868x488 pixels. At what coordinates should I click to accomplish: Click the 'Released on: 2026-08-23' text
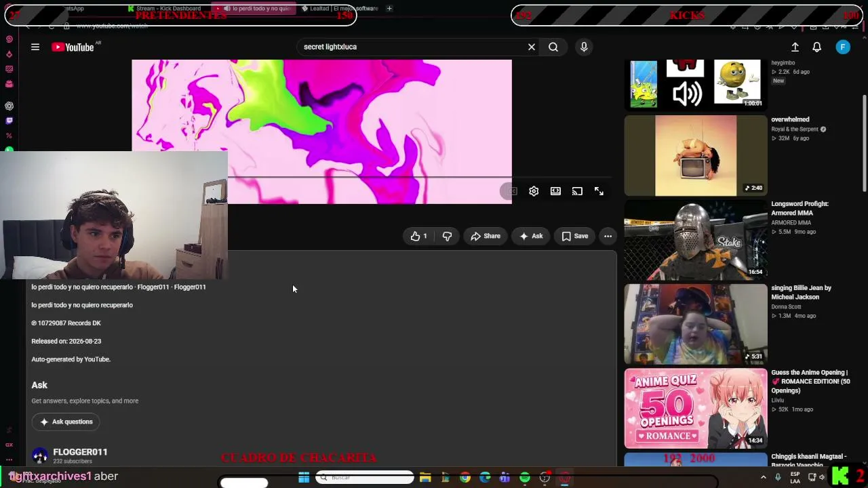click(66, 341)
